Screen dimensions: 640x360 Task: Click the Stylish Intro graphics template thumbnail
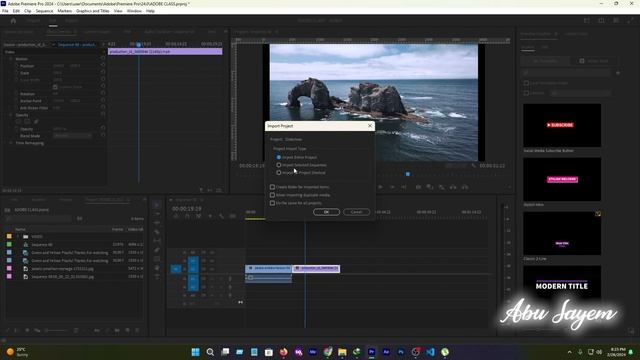(x=562, y=179)
